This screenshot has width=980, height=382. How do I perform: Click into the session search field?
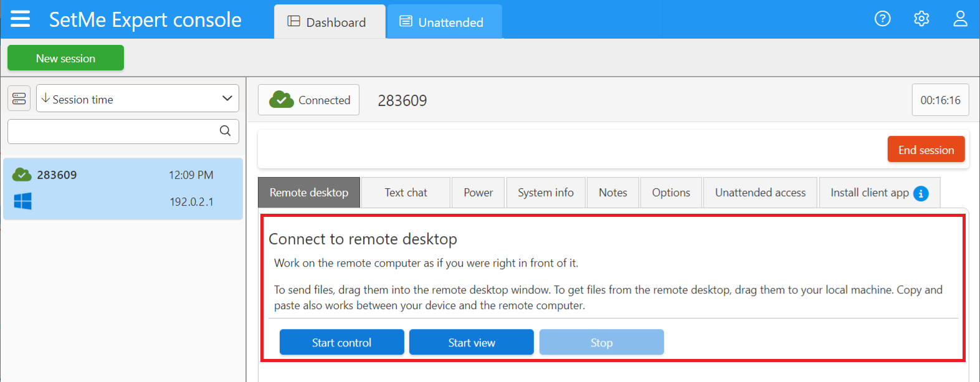point(112,131)
